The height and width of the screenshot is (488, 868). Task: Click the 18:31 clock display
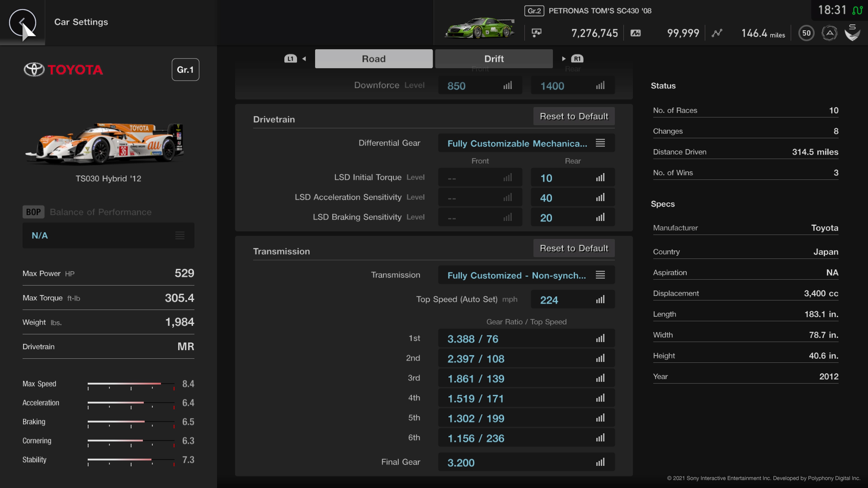point(832,10)
